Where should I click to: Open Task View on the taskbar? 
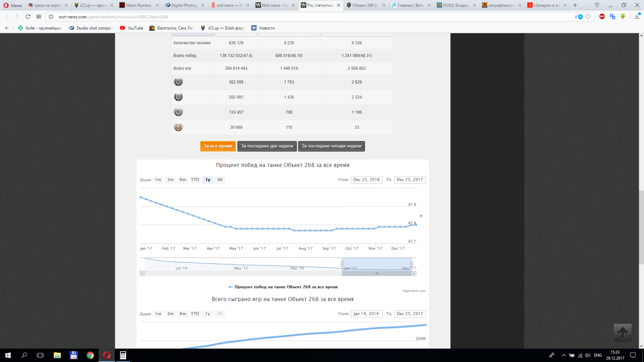coord(40,355)
